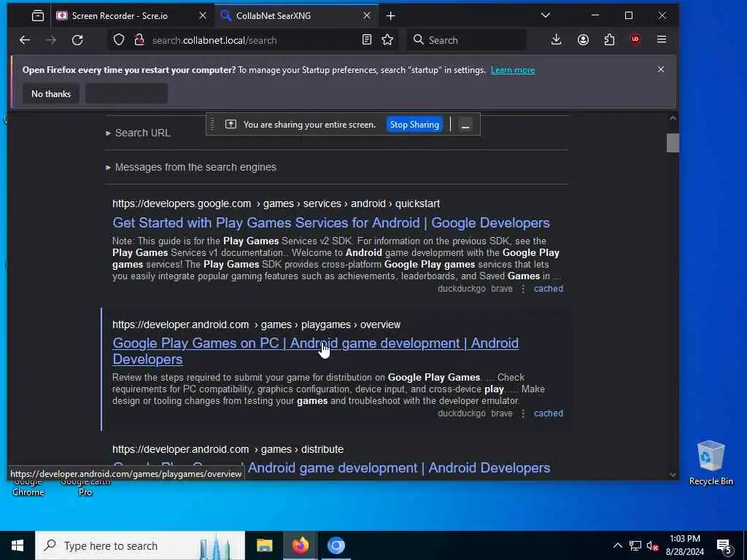Open options dots for developers.google.com result
This screenshot has width=747, height=560.
tap(523, 289)
